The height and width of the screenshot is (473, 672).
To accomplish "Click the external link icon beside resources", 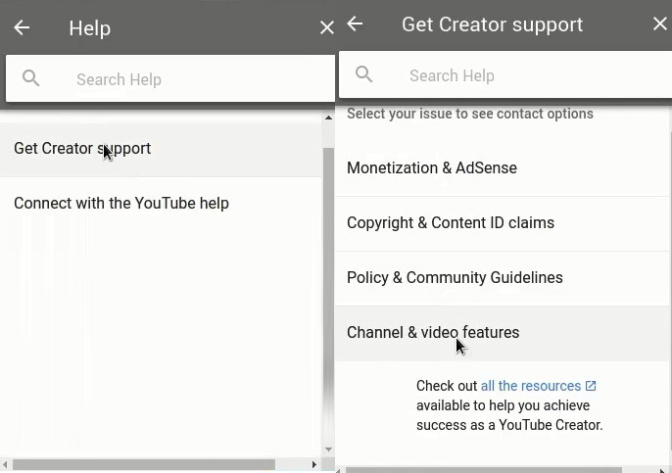I will coord(591,386).
